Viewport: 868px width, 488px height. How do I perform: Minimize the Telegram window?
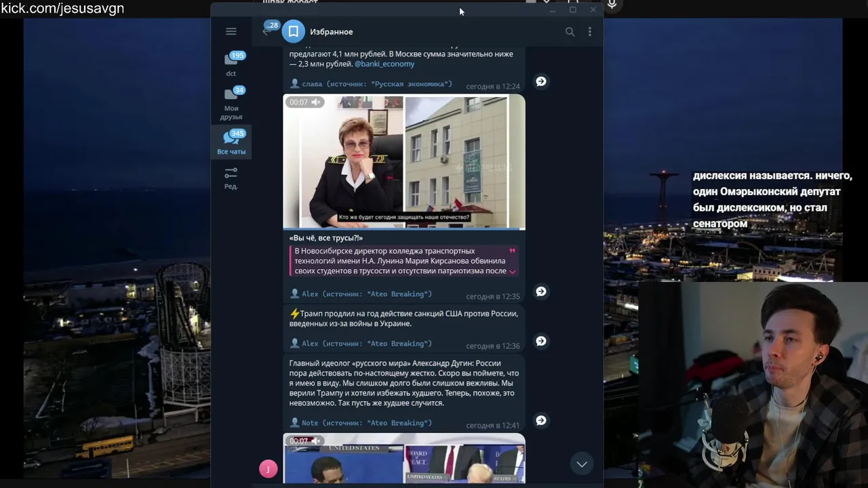tap(552, 10)
